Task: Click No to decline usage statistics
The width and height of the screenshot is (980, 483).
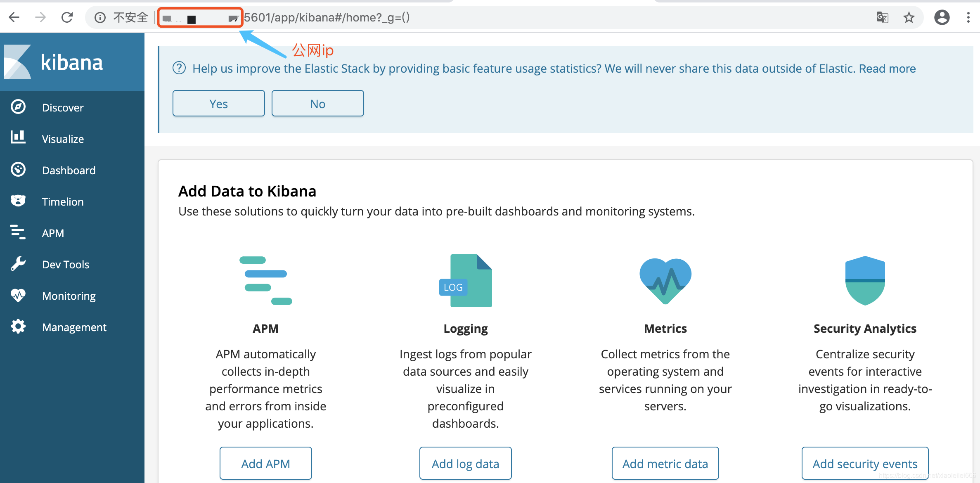Action: [x=317, y=103]
